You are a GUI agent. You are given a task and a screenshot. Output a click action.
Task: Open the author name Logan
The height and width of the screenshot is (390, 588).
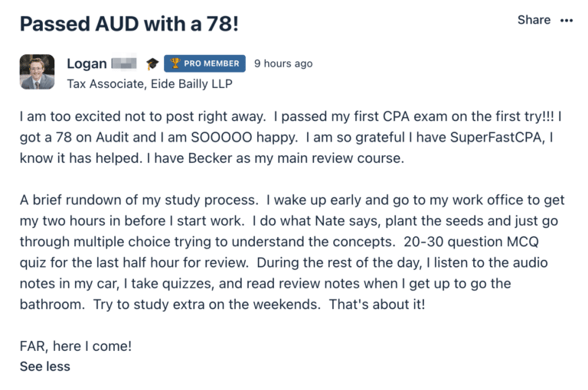coord(87,64)
